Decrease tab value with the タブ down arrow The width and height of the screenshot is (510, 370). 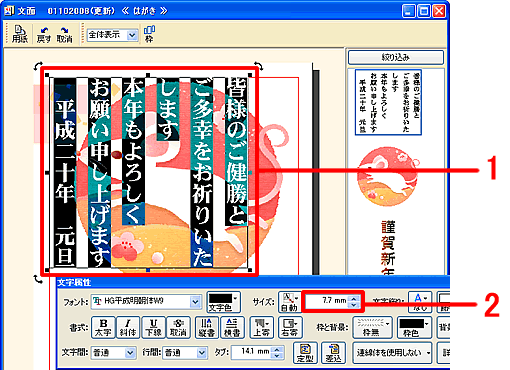coord(277,356)
